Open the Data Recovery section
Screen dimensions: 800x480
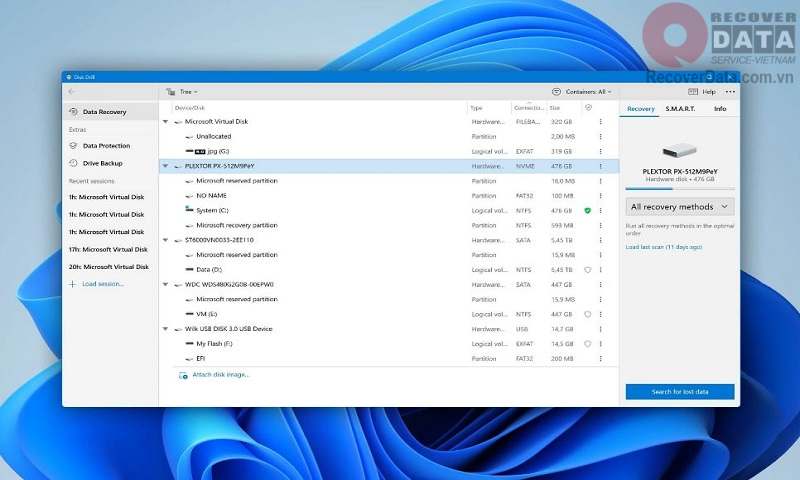pyautogui.click(x=110, y=112)
